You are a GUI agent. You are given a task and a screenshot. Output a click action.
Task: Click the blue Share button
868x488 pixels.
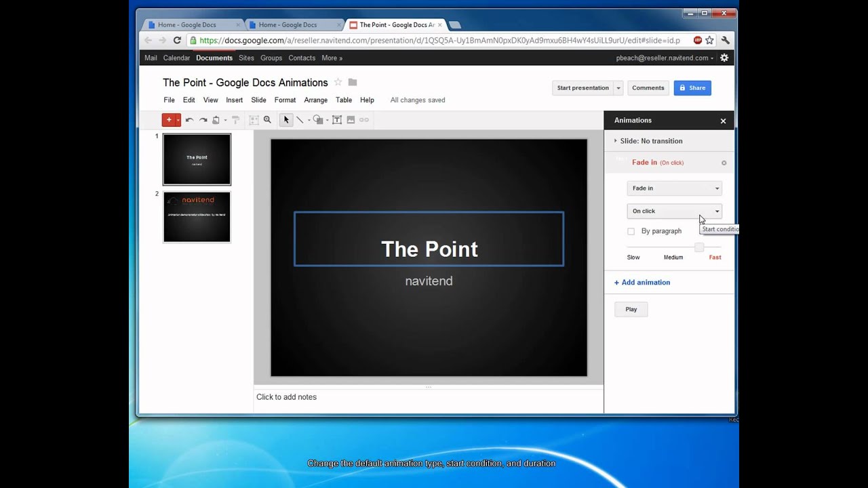(x=692, y=88)
